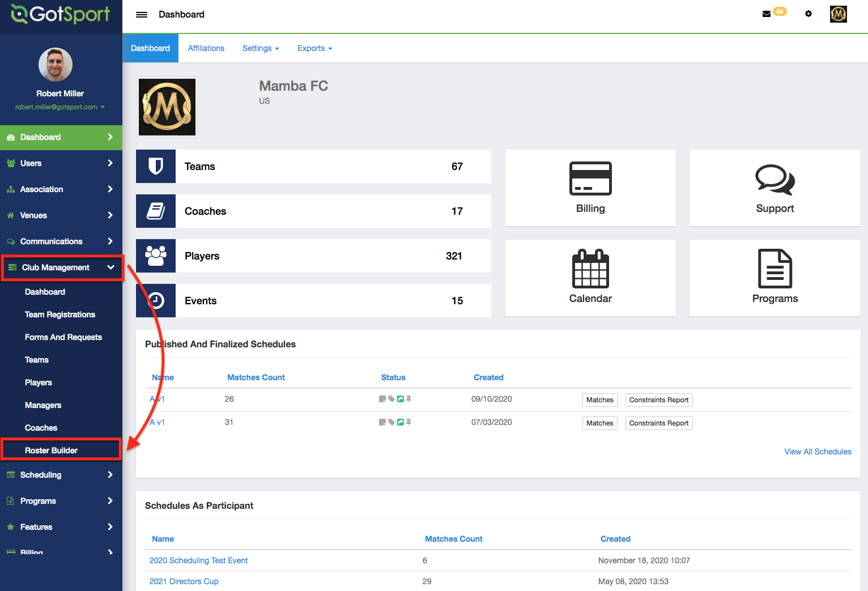Open Club Management Dashboard submenu item
This screenshot has width=868, height=591.
click(x=45, y=292)
